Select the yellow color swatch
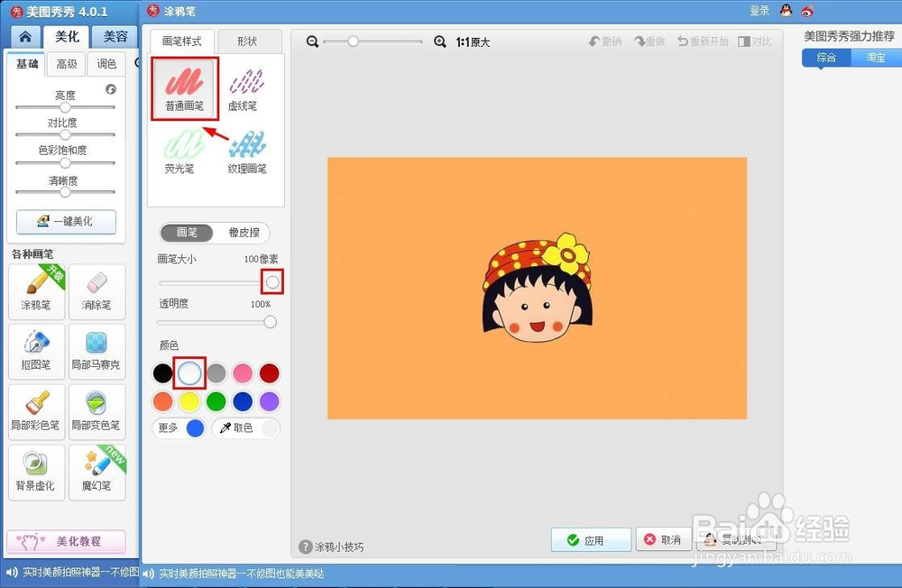902x588 pixels. (189, 401)
